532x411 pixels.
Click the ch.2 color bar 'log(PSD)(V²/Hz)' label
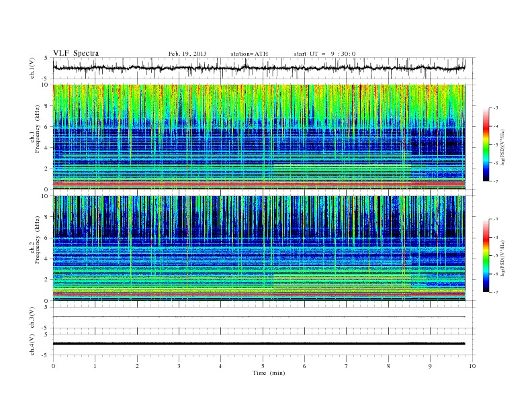[x=502, y=258]
